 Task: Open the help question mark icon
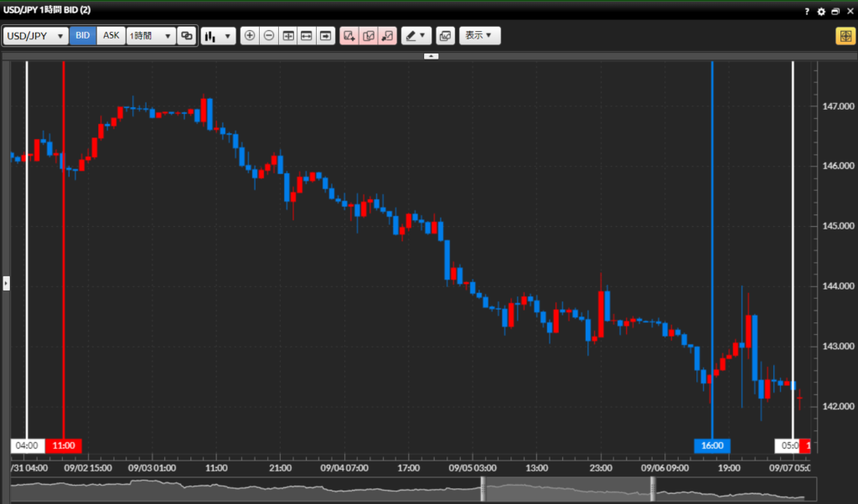[x=807, y=12]
